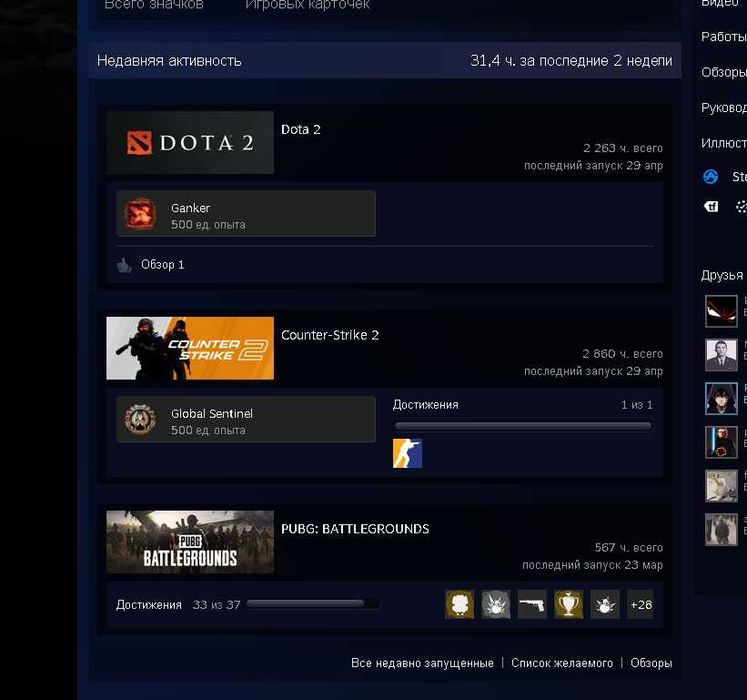Click the blue Steam group icon
This screenshot has width=747, height=700.
(710, 177)
